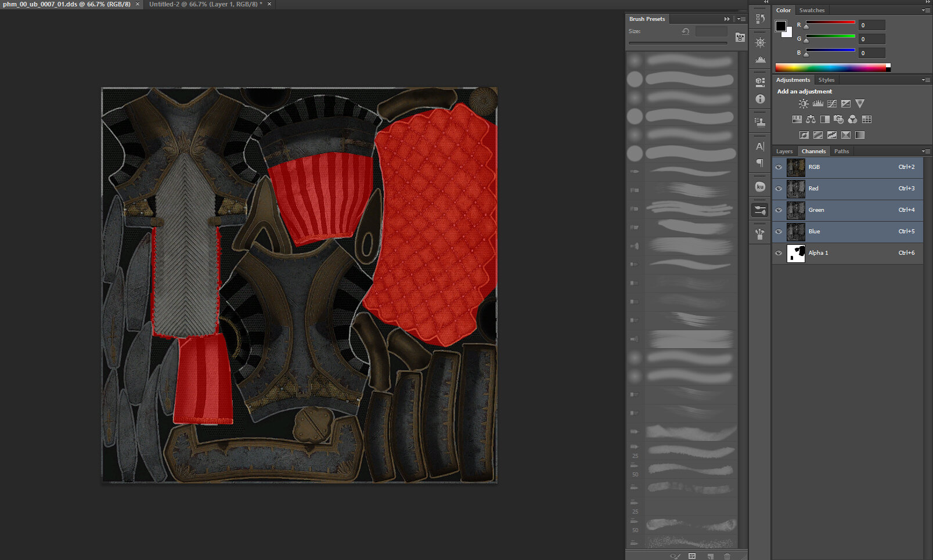Switch to the Layers tab

784,151
